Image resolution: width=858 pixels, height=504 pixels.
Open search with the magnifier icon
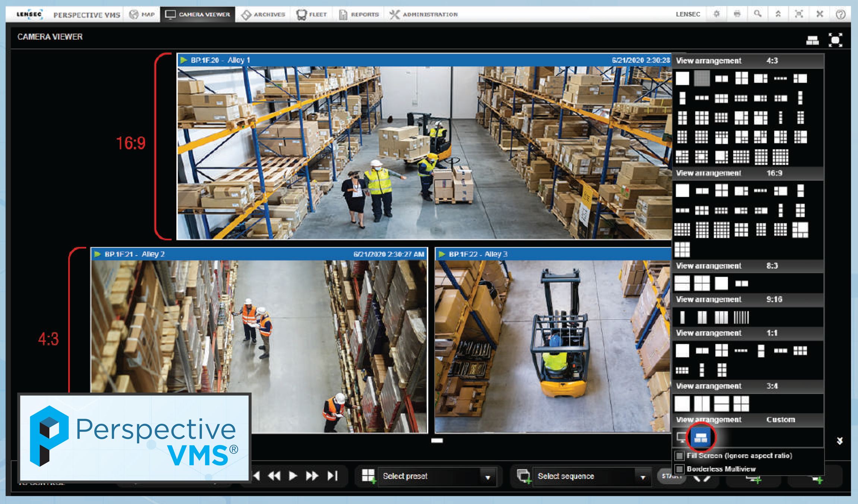click(757, 14)
